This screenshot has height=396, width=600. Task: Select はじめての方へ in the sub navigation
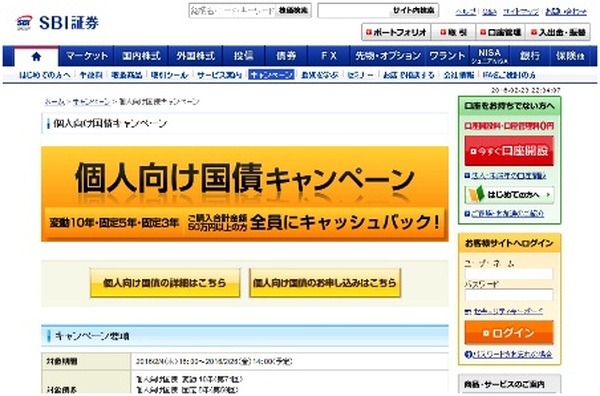pos(45,75)
